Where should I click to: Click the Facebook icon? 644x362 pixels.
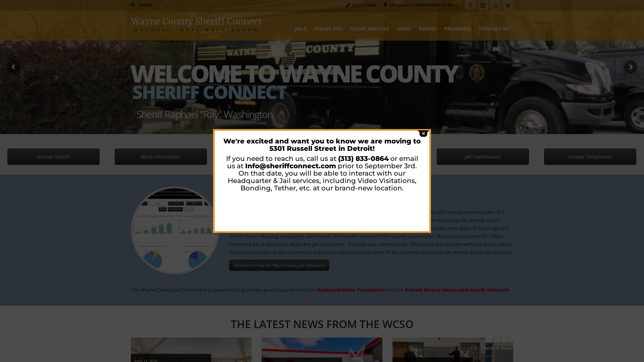click(470, 5)
